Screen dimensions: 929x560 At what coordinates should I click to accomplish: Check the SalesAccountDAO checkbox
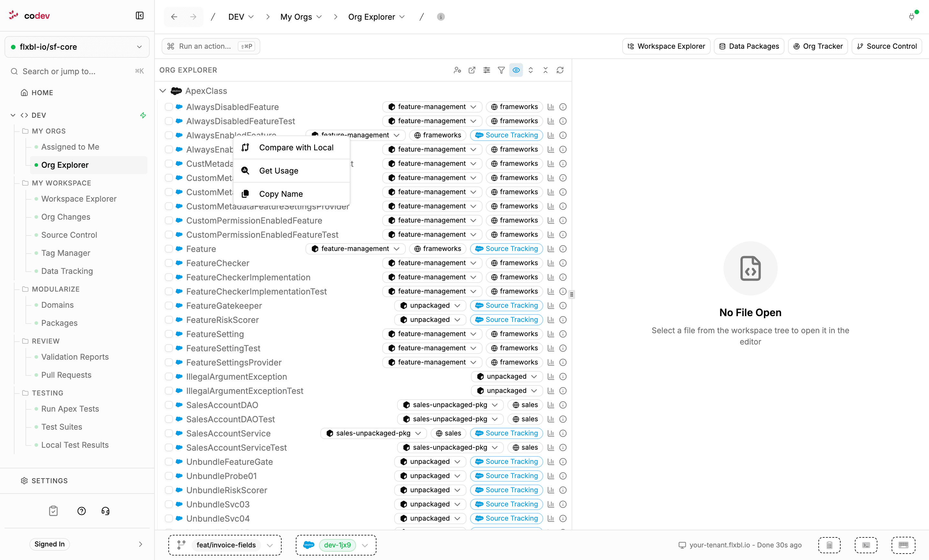(168, 405)
